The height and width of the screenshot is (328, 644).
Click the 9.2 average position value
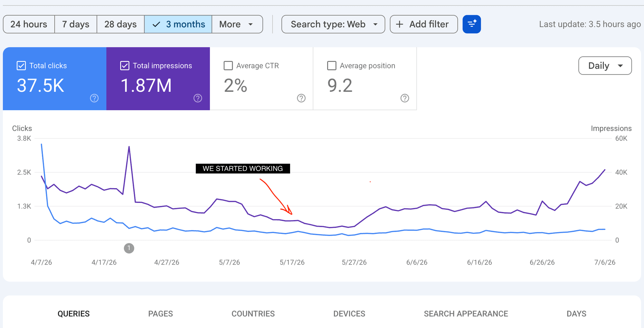(x=340, y=86)
